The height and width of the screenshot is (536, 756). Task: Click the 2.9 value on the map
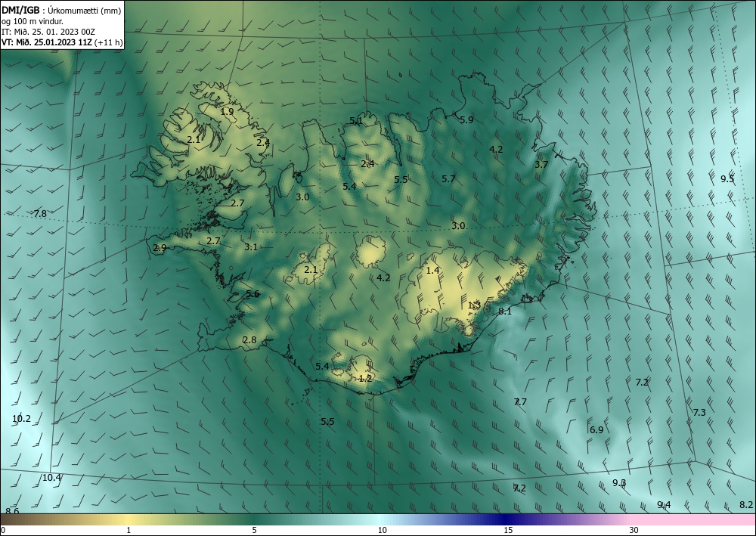tap(160, 248)
